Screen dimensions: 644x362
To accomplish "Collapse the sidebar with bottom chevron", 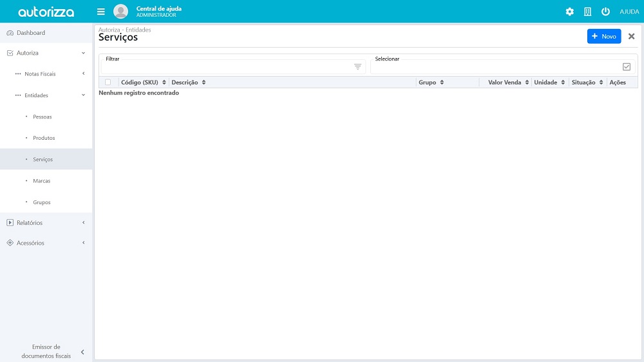I will 82,352.
